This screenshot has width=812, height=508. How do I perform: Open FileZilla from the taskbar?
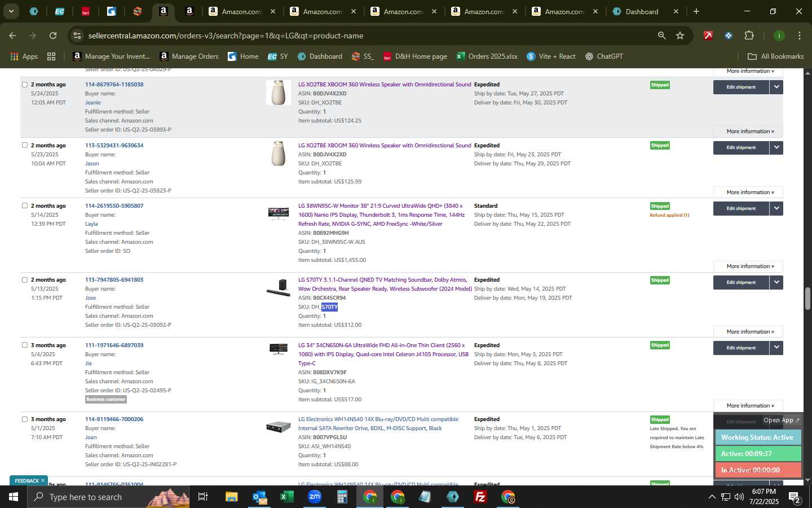tap(480, 497)
